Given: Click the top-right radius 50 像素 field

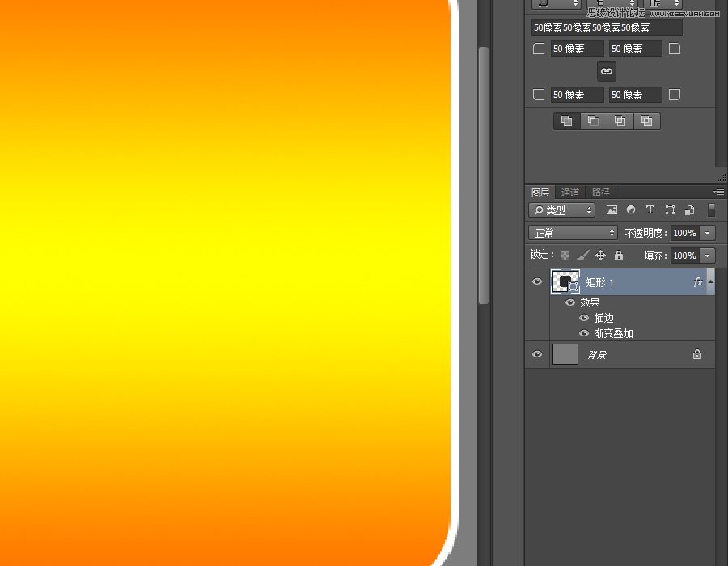Looking at the screenshot, I should point(635,49).
